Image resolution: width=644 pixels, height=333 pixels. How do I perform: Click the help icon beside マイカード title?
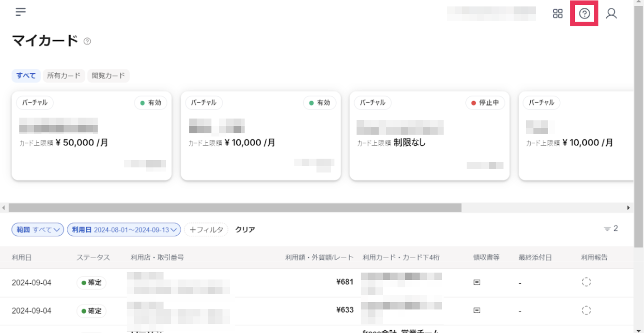[x=87, y=42]
